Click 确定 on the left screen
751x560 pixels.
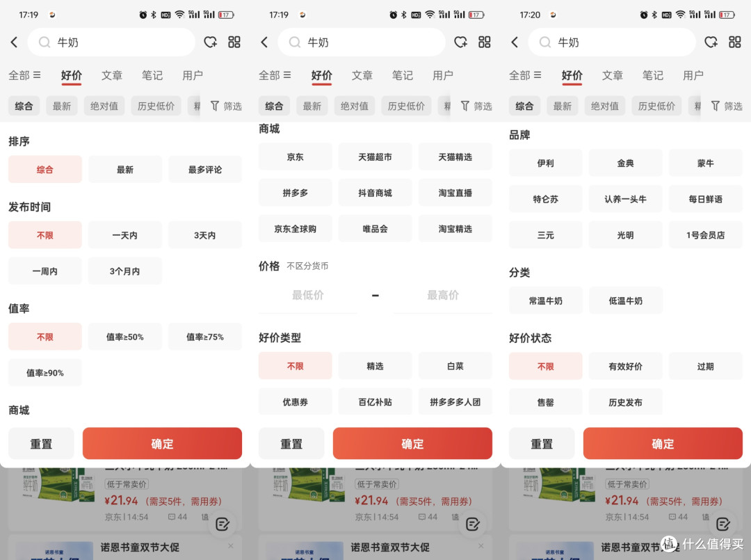(162, 444)
